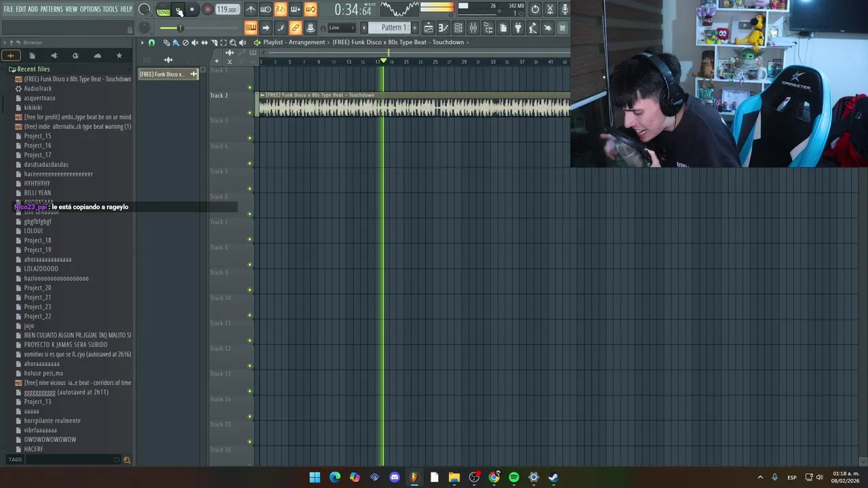
Task: Open the FILE menu
Action: [x=8, y=9]
